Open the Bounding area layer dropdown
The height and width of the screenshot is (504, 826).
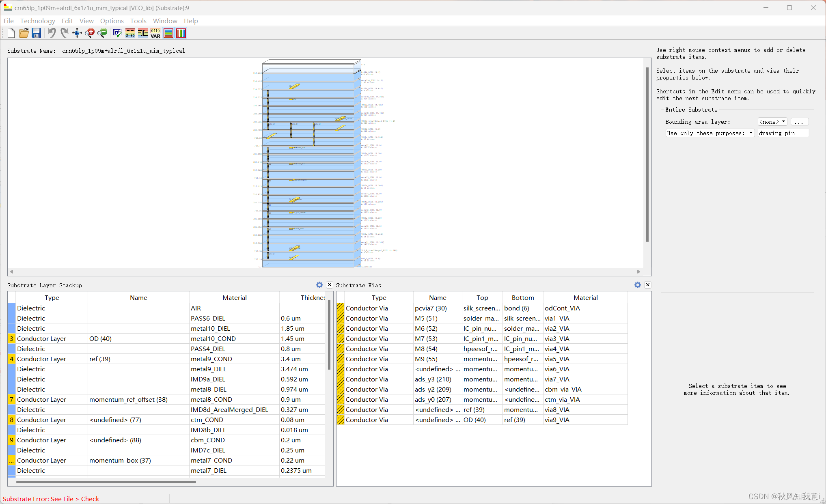(x=772, y=122)
